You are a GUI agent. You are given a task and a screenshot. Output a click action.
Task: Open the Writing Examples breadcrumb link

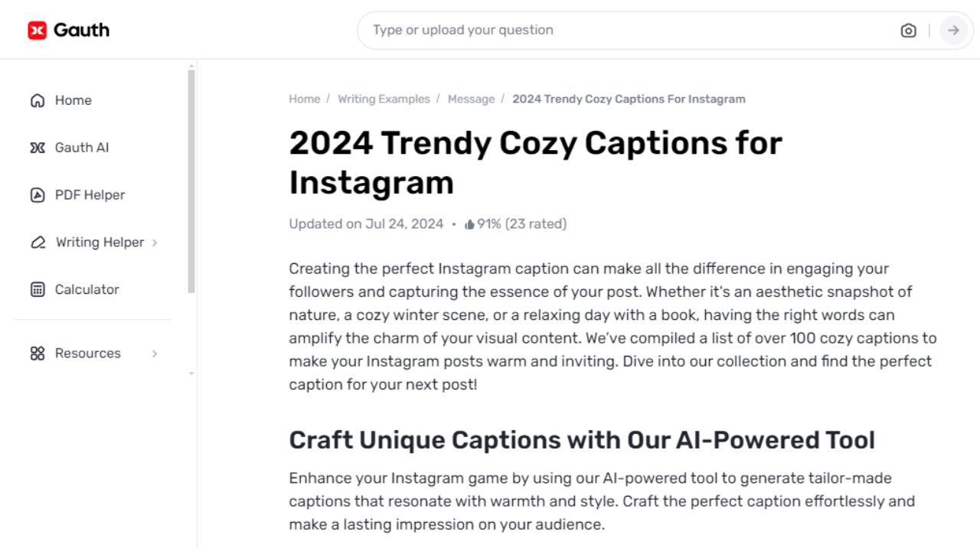click(x=384, y=99)
